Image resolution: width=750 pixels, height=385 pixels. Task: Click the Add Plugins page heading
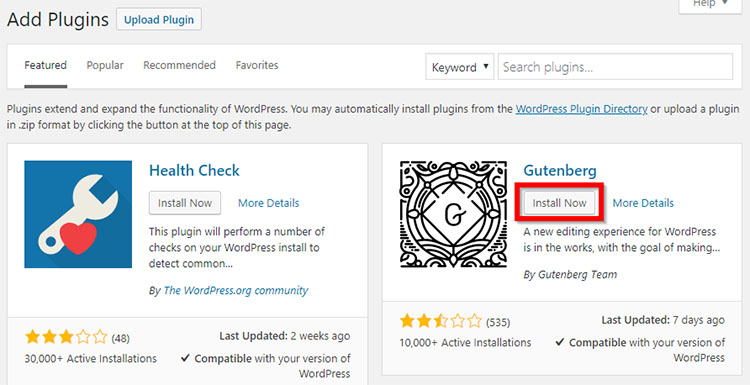tap(58, 20)
